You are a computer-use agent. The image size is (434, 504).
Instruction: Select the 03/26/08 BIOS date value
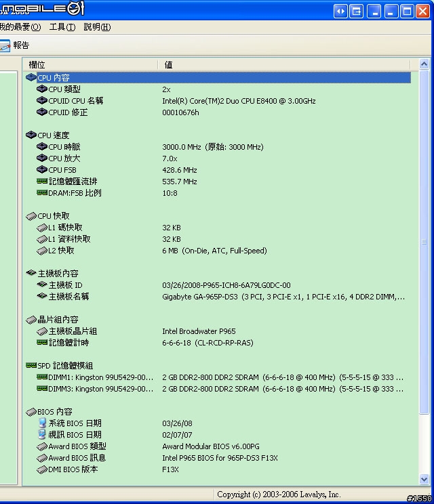tap(177, 423)
